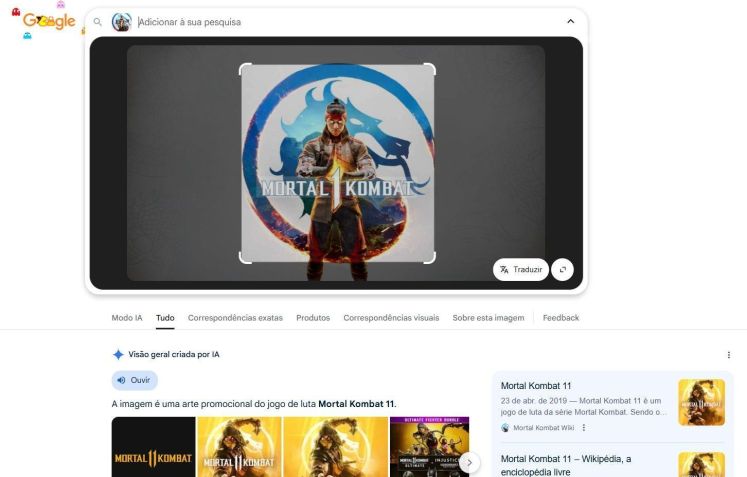Image resolution: width=747 pixels, height=477 pixels.
Task: Click the round reset-selection button
Action: [x=562, y=270]
